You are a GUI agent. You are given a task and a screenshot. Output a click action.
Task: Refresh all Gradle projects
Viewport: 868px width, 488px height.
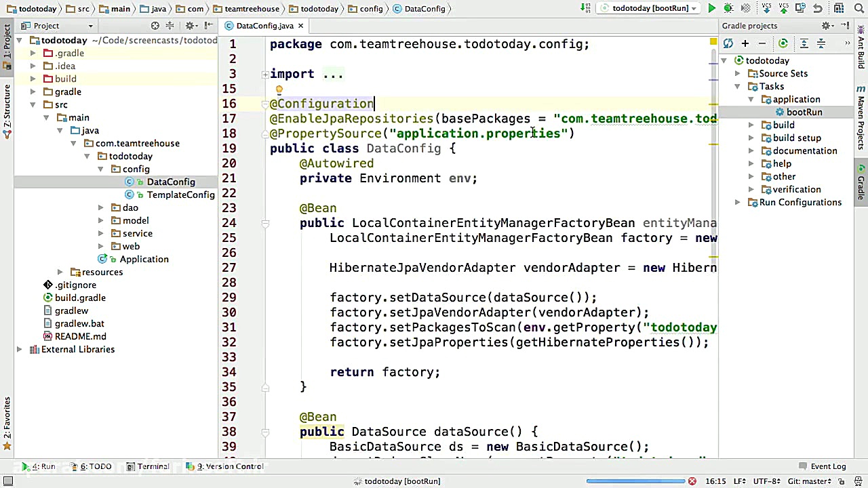tap(728, 43)
